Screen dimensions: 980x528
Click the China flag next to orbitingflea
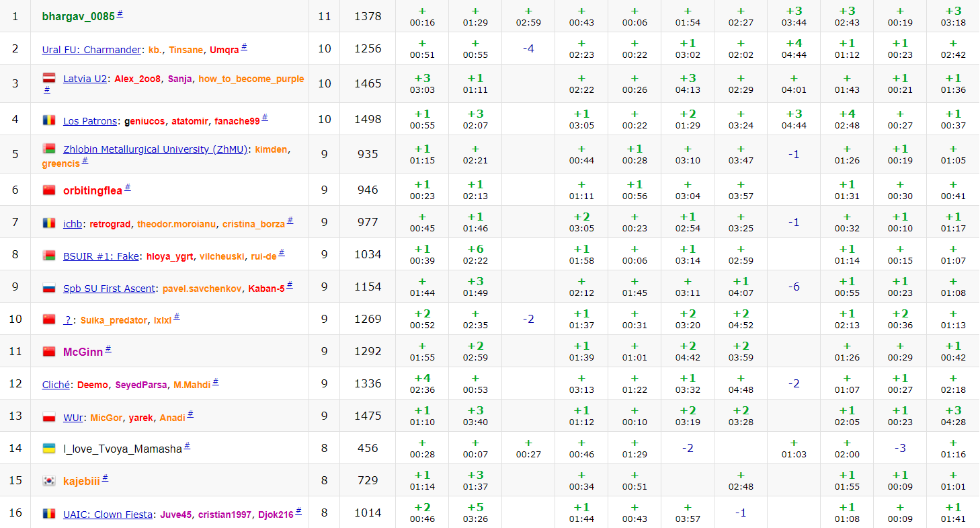[x=48, y=190]
